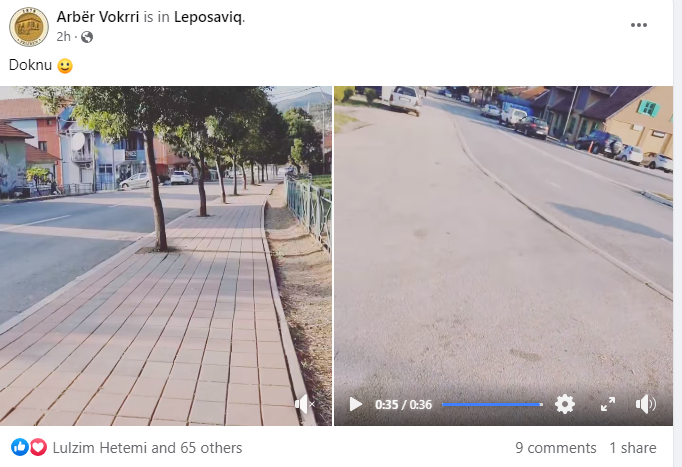
Task: Open the Leposaviq location link
Action: coord(209,17)
